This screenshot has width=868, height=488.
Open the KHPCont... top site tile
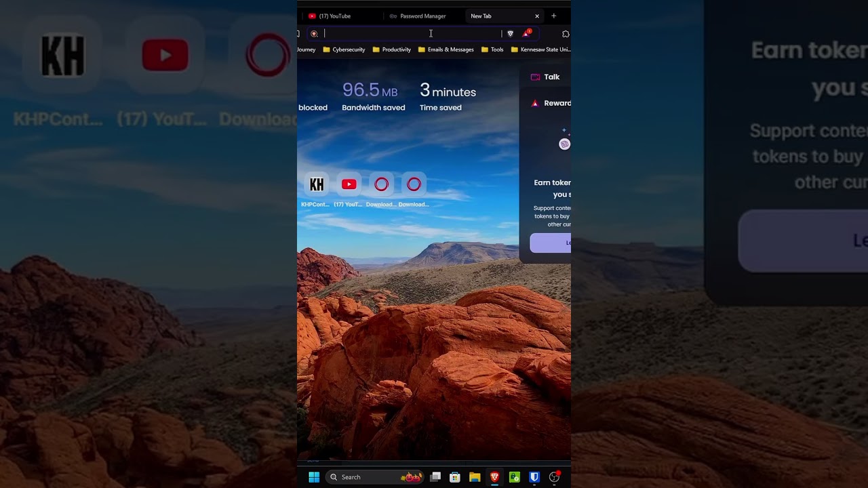tap(316, 190)
